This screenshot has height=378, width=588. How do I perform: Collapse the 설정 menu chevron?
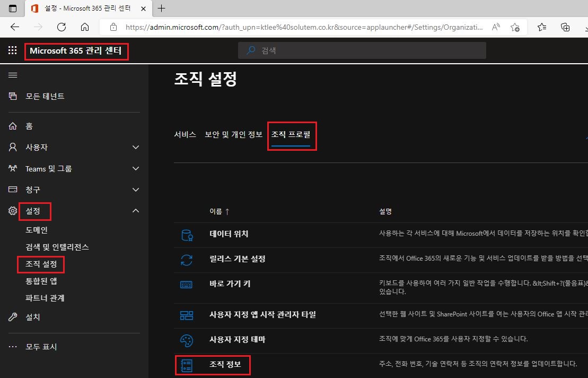click(x=136, y=211)
